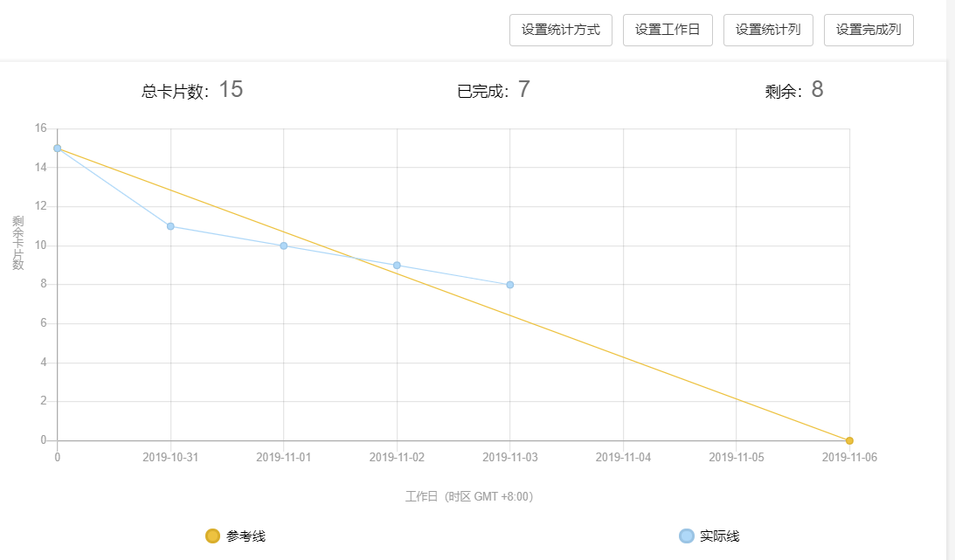The image size is (955, 560).
Task: Click the 剩余 count 8
Action: tap(817, 89)
